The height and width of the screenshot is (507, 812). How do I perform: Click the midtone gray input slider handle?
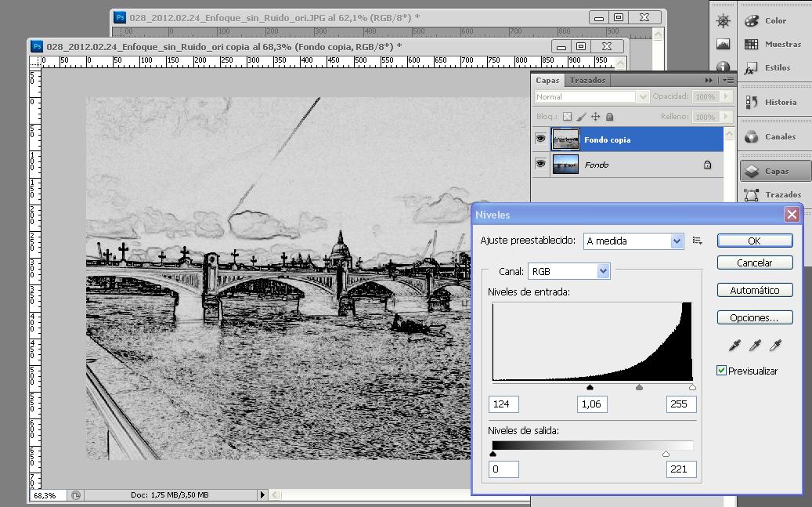(640, 387)
